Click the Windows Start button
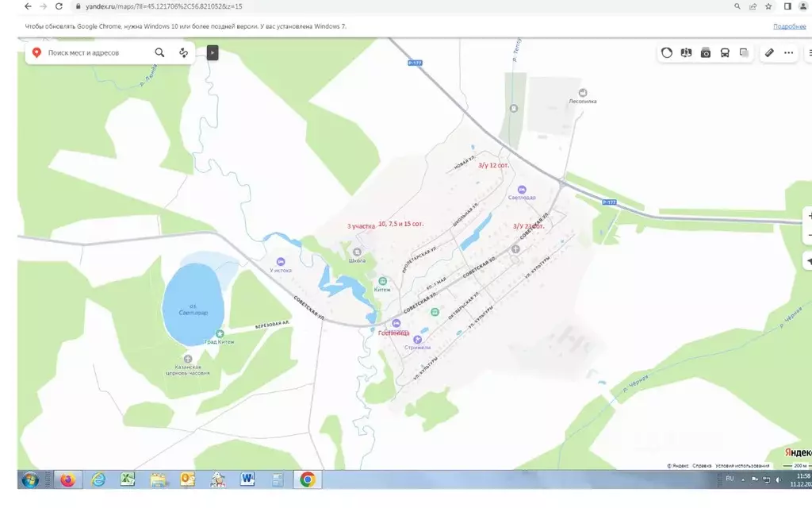 (x=30, y=480)
